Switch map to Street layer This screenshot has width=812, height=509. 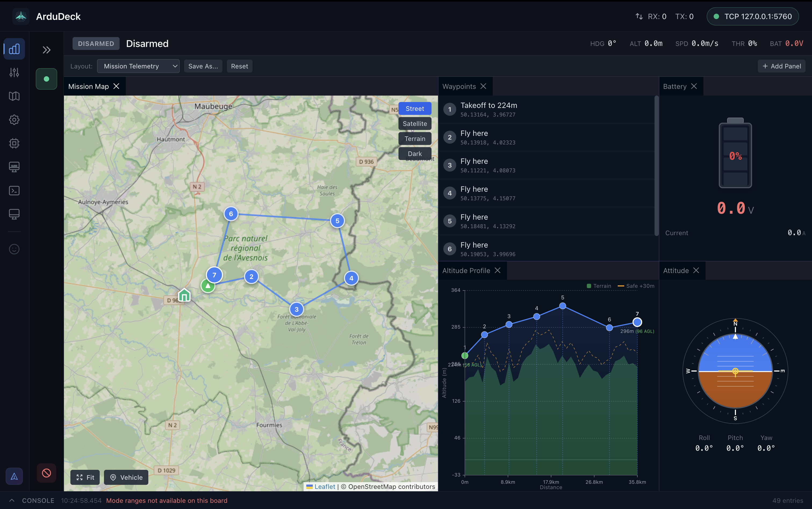coord(415,109)
